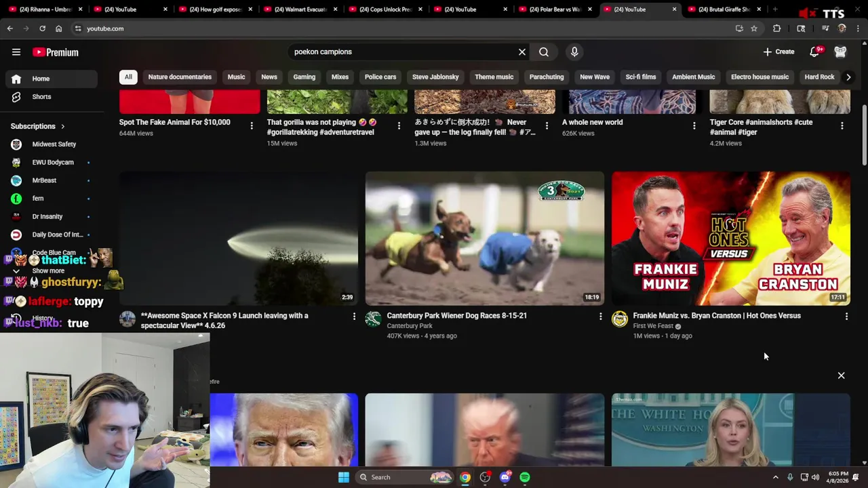Open Windows Start menu
Image resolution: width=868 pixels, height=488 pixels.
tap(344, 477)
